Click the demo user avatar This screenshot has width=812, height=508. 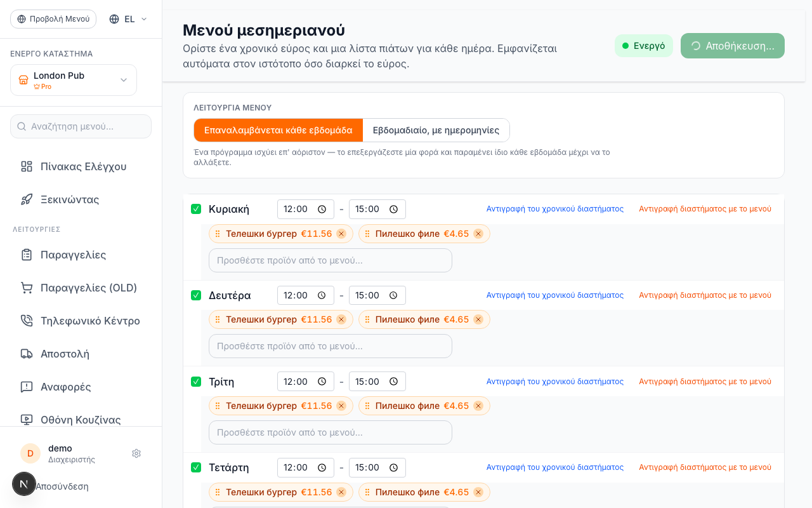coord(30,453)
